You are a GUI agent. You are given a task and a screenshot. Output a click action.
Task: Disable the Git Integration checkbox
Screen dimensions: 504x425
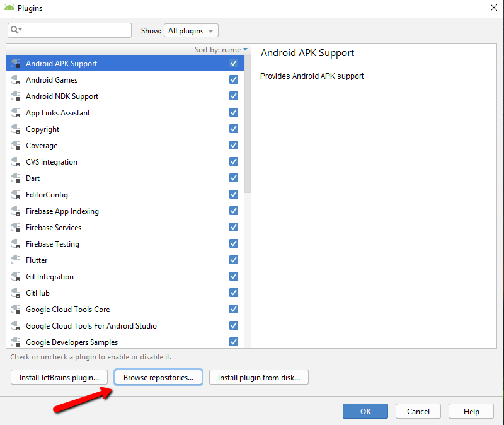click(x=234, y=276)
